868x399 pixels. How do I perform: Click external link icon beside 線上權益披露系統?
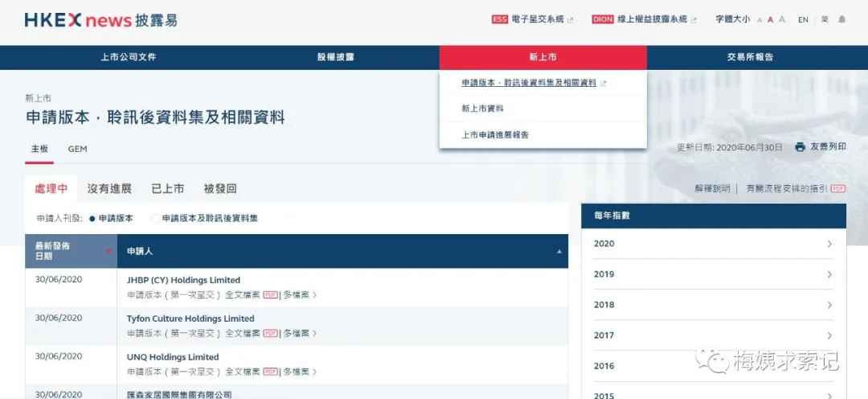click(x=694, y=20)
